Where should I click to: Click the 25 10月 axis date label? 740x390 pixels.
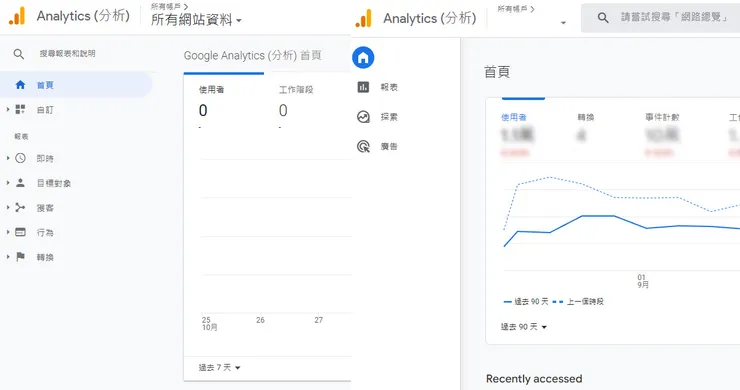click(x=210, y=323)
